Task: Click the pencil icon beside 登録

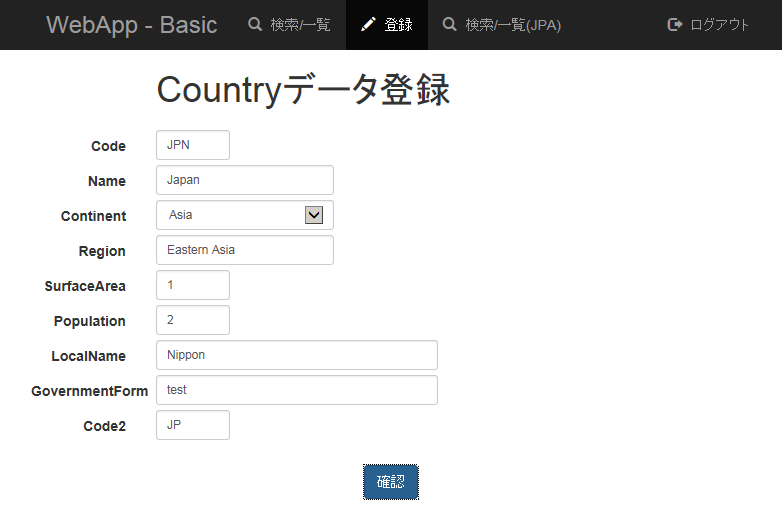Action: 368,24
